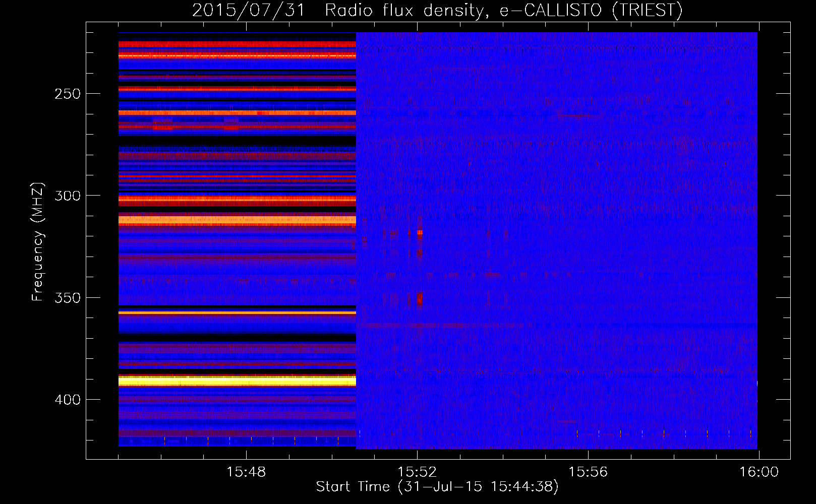Click the 15:48 time tick label
816x504 pixels.
click(246, 472)
